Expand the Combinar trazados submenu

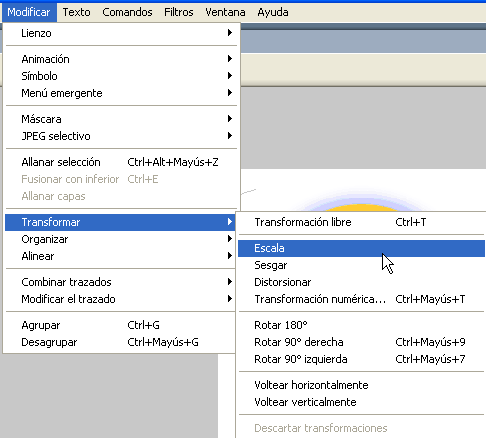(120, 282)
